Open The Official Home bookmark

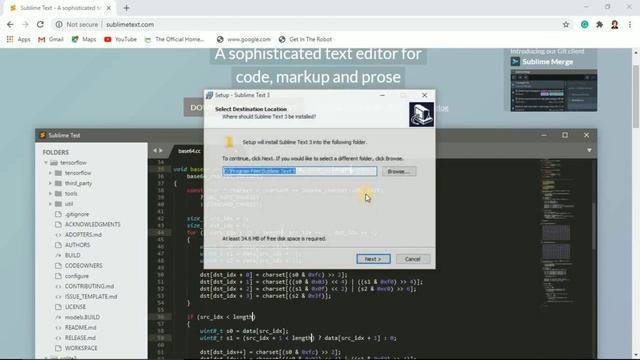coord(174,39)
